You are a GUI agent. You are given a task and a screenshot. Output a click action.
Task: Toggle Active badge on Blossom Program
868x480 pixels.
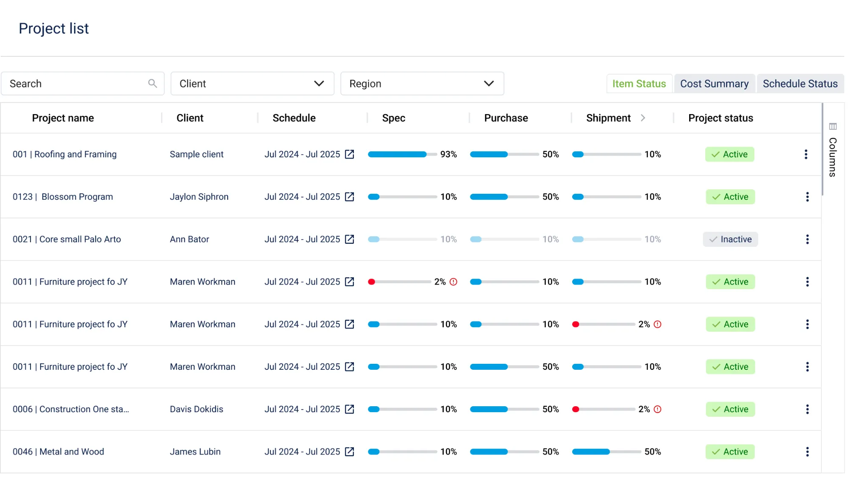click(x=730, y=197)
